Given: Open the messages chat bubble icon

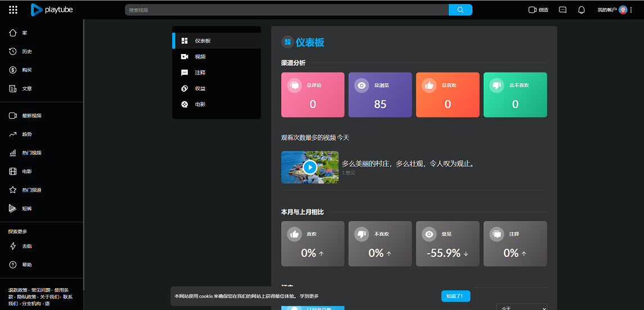Looking at the screenshot, I should pyautogui.click(x=562, y=10).
